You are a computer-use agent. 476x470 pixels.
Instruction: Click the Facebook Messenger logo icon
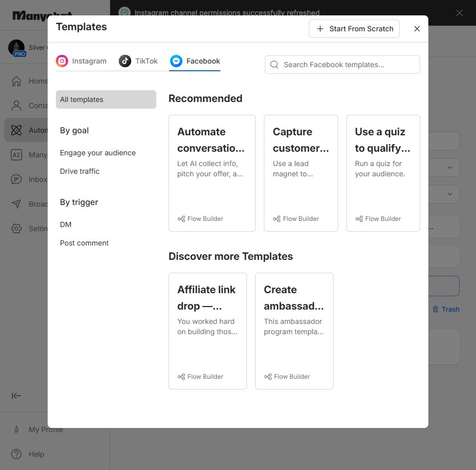coord(176,61)
